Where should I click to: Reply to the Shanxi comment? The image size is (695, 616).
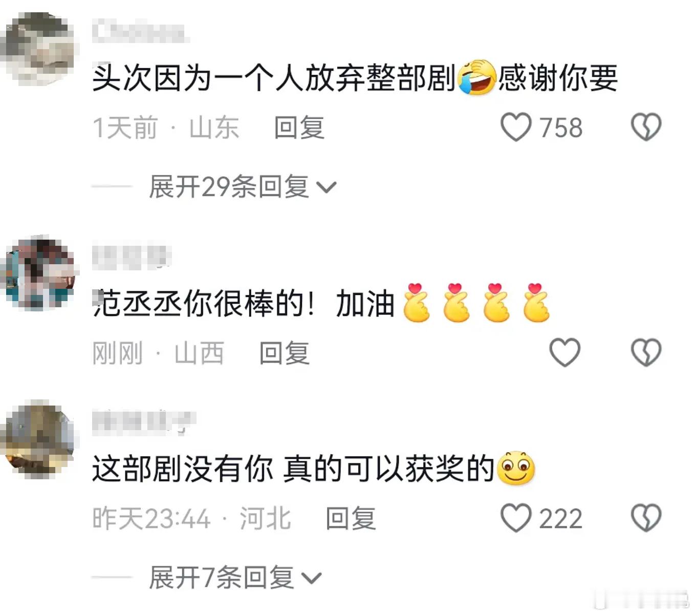[x=285, y=353]
